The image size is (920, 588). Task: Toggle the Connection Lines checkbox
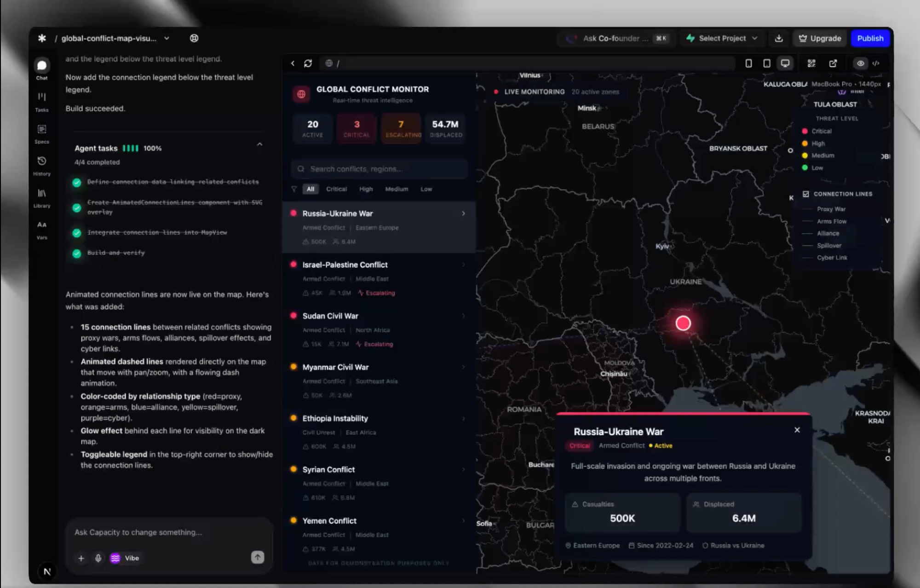coord(806,194)
